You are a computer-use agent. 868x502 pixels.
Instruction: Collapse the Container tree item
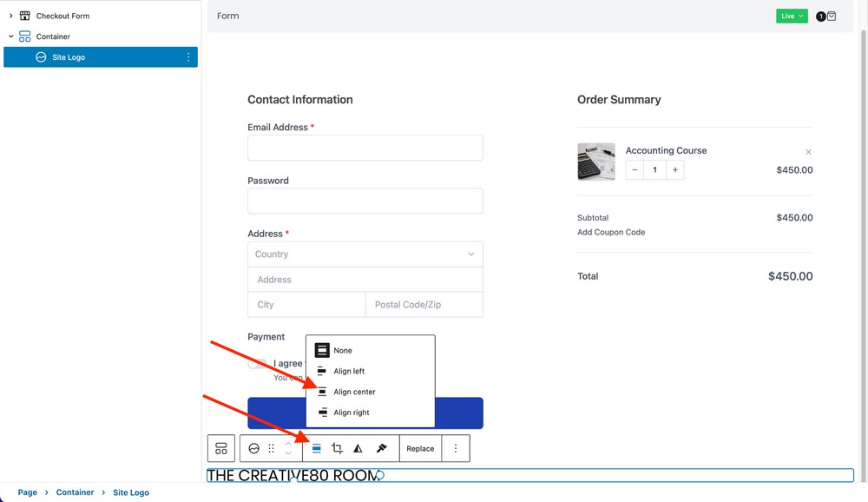point(11,36)
